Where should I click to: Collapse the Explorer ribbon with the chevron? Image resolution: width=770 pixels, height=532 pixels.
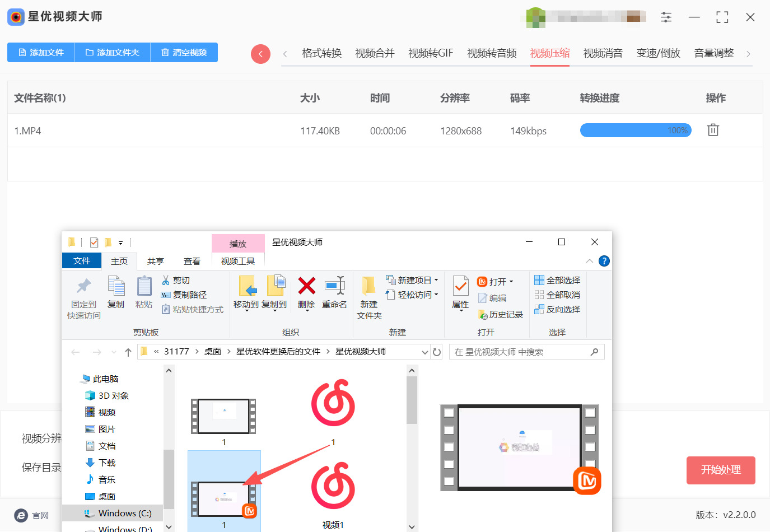(x=589, y=260)
